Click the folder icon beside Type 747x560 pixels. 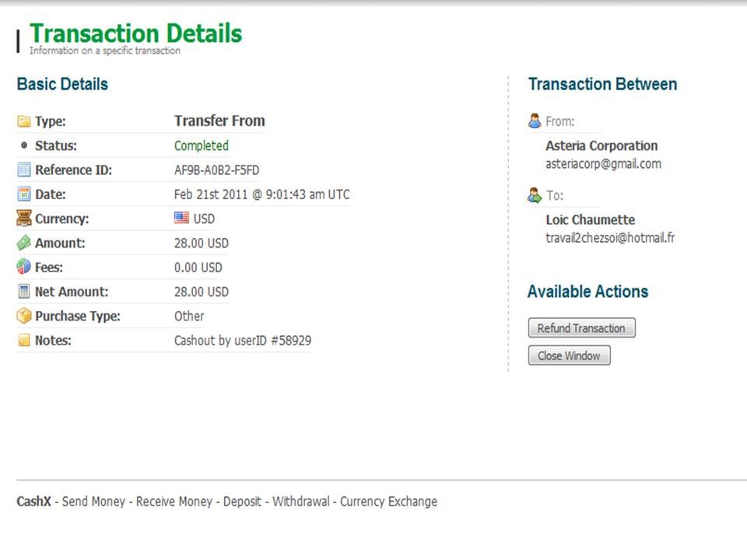pos(24,121)
